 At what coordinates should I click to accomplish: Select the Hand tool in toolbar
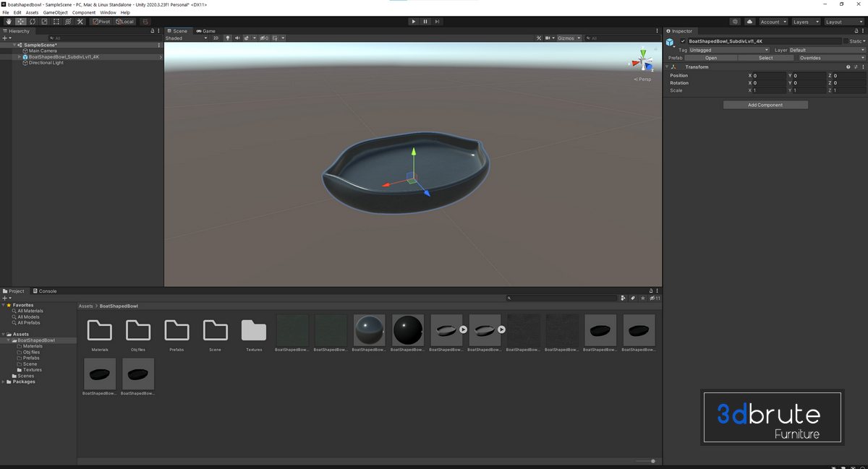(8, 22)
